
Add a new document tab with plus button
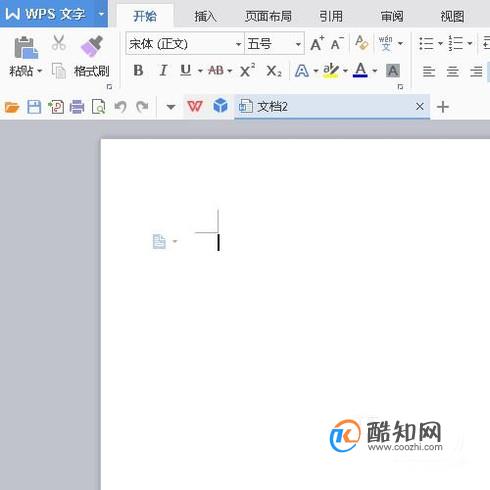[x=443, y=107]
